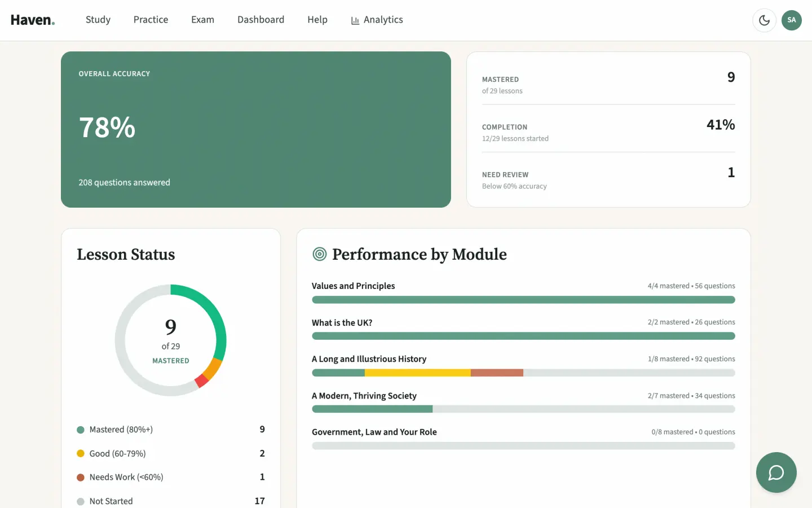Open the Study menu item
This screenshot has width=812, height=508.
click(98, 20)
